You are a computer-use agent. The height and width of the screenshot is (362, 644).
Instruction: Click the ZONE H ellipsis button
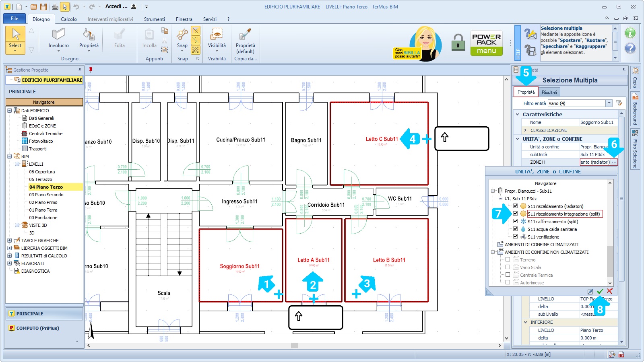(x=614, y=162)
